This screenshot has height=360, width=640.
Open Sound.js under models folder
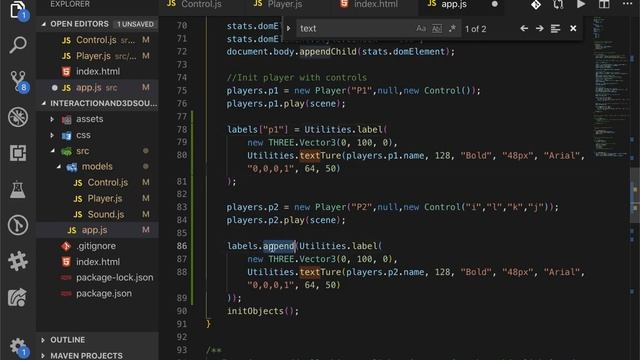pyautogui.click(x=98, y=214)
